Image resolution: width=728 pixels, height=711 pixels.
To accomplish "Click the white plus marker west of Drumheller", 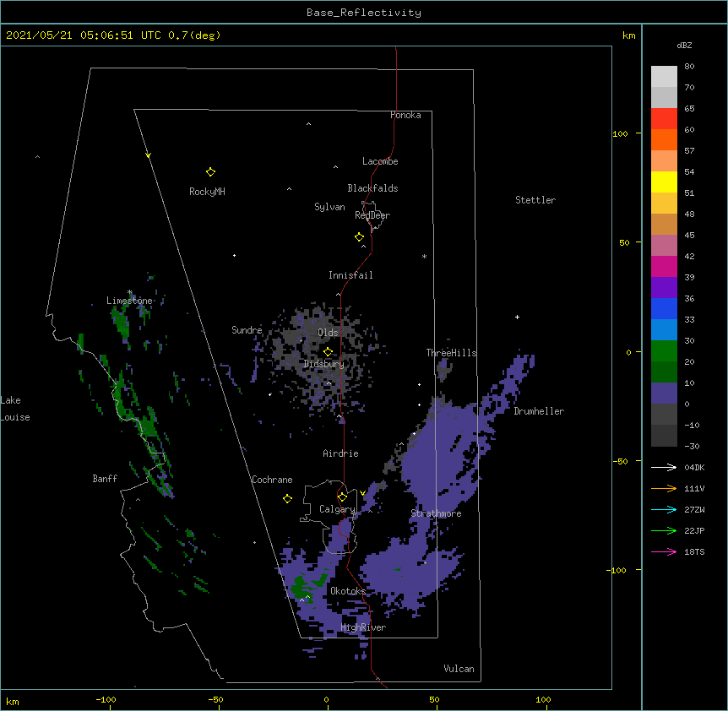I will pyautogui.click(x=517, y=317).
